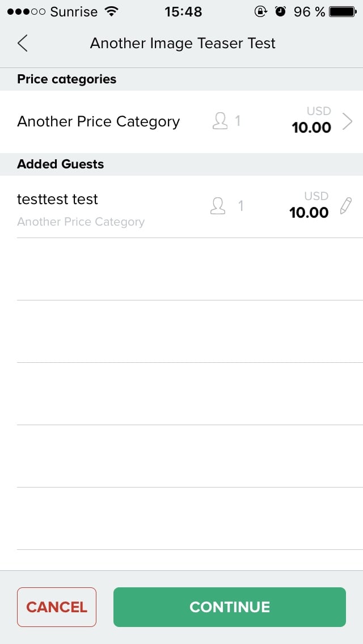Open the pencil edit icon for testtest test
The image size is (363, 644).
(x=346, y=206)
